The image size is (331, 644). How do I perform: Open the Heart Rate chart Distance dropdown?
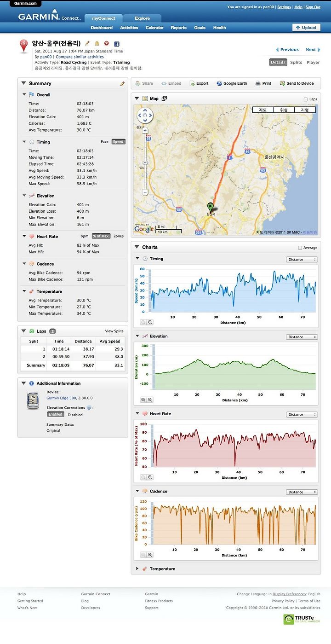(x=302, y=414)
